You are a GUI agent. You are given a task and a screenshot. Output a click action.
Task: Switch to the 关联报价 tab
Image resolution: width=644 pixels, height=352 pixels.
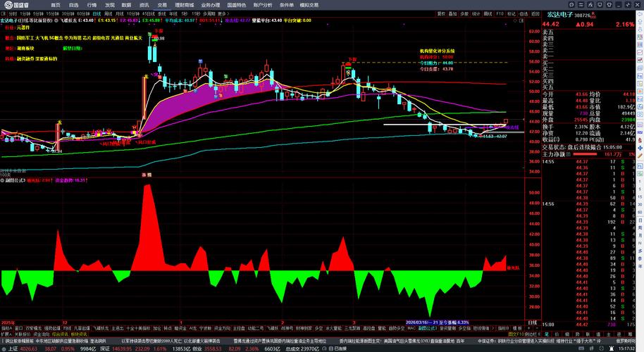click(x=23, y=334)
